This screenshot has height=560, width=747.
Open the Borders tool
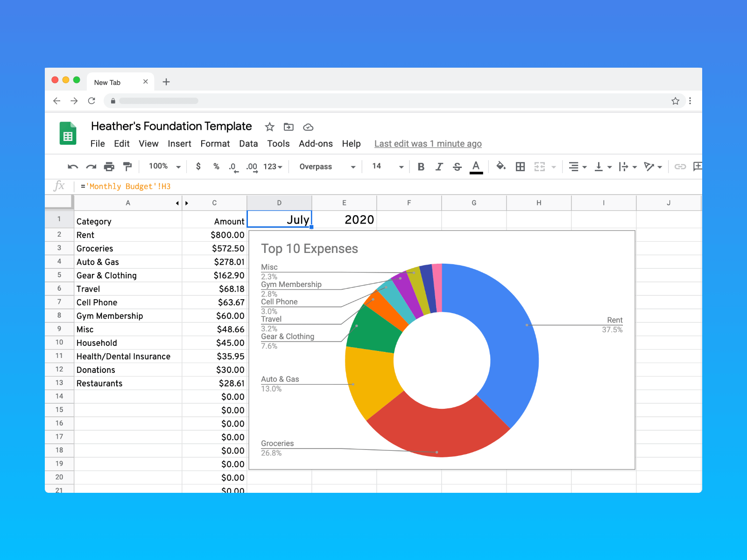click(x=520, y=166)
